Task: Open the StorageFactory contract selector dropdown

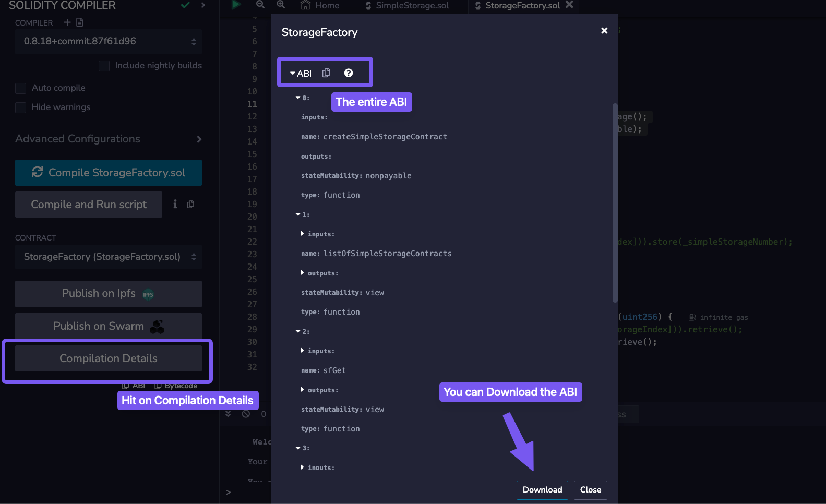Action: pos(109,257)
